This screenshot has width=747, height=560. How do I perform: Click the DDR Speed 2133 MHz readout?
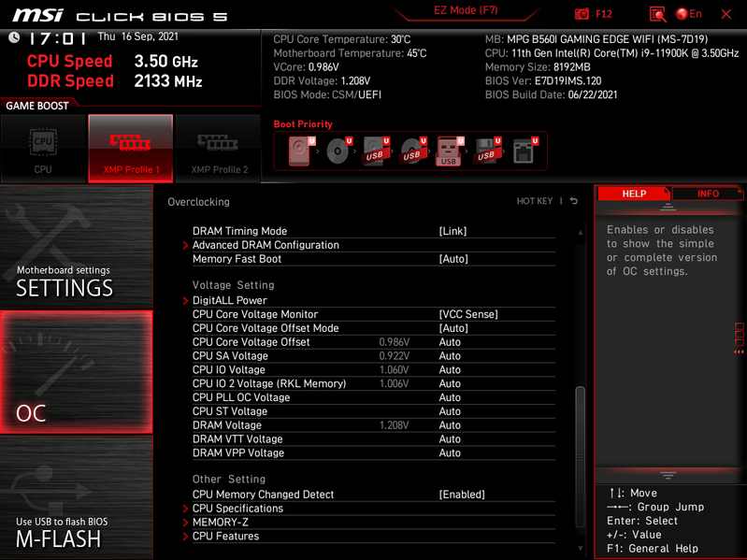coord(115,81)
